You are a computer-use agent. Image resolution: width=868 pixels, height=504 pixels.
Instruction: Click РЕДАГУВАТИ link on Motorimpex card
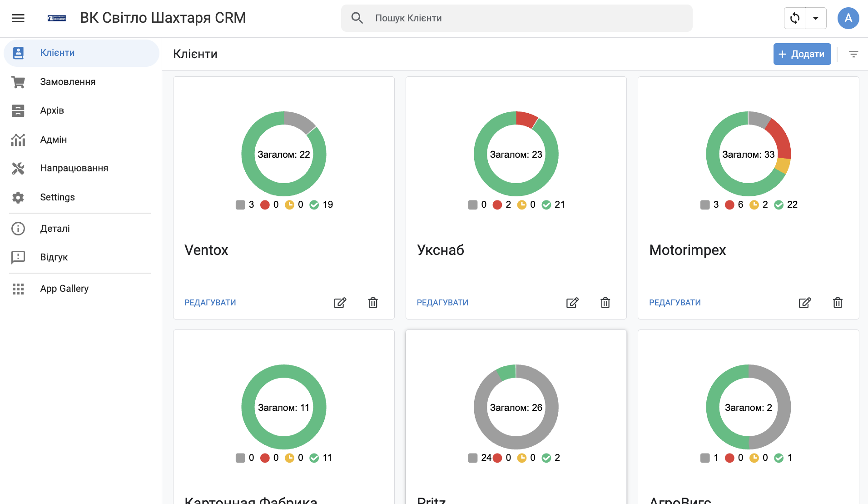(675, 303)
